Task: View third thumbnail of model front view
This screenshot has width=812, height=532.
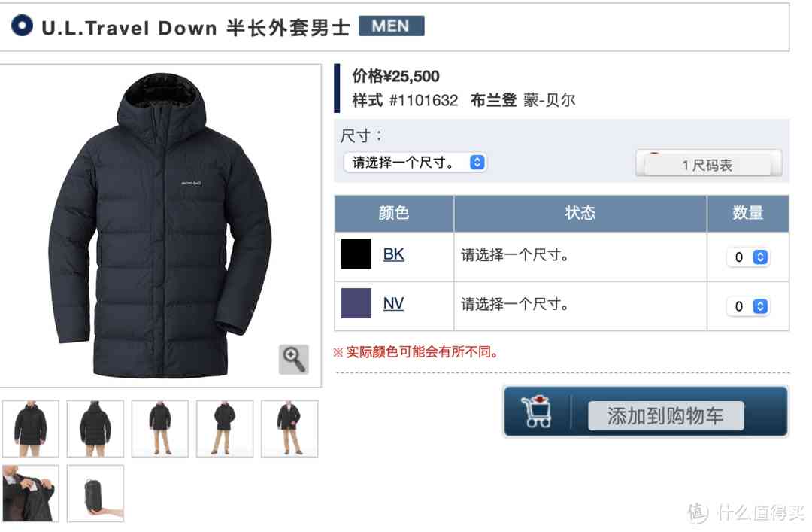Action: pos(160,428)
